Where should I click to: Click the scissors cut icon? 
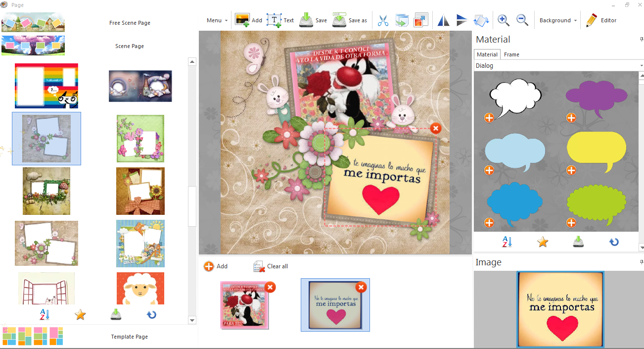pyautogui.click(x=383, y=20)
